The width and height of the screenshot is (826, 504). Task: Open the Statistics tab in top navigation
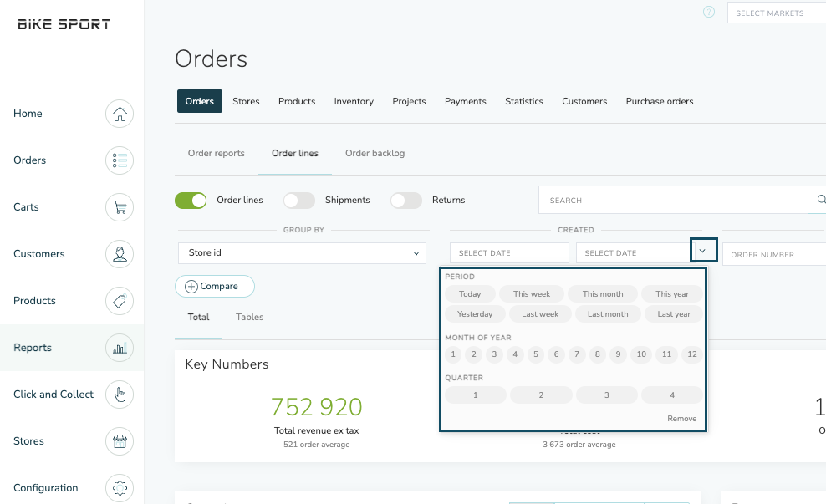point(523,101)
